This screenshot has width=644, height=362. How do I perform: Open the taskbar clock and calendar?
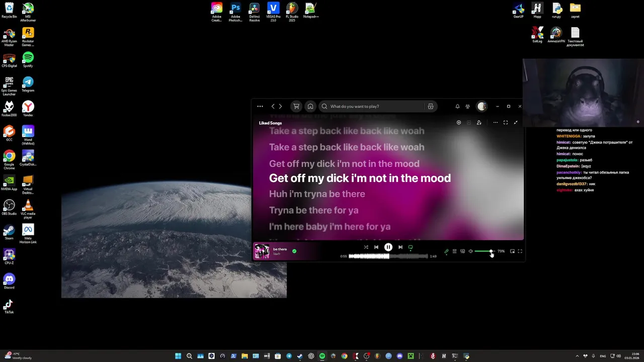tap(631, 356)
